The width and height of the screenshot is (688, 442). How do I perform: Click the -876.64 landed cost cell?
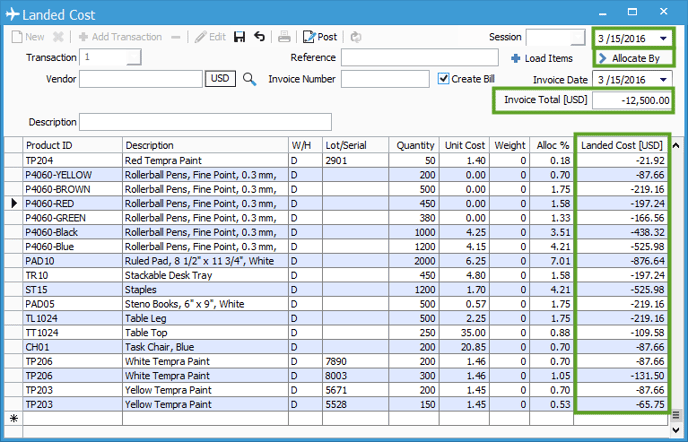click(x=622, y=261)
